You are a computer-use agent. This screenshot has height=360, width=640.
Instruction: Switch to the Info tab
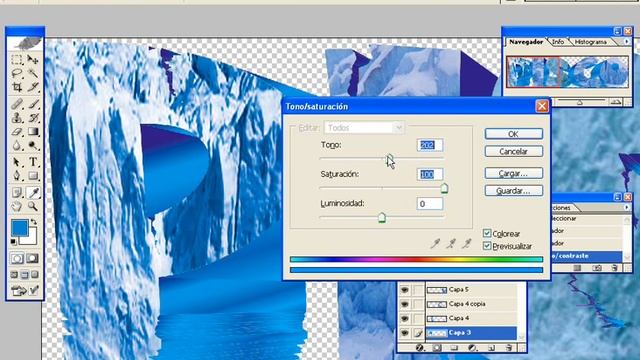(558, 42)
